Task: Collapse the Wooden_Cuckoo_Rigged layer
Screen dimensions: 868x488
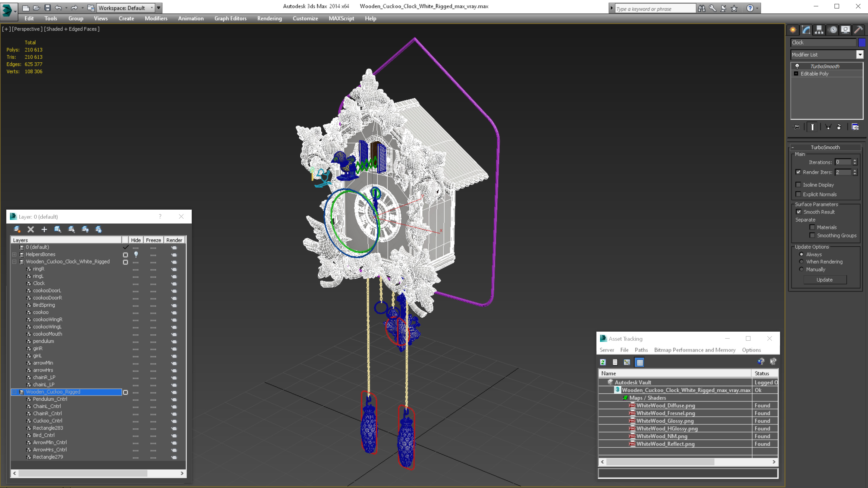Action: (x=14, y=392)
